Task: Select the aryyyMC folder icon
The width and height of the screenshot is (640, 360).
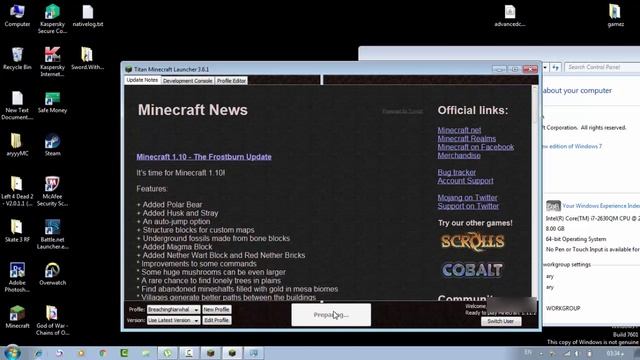Action: point(17,144)
